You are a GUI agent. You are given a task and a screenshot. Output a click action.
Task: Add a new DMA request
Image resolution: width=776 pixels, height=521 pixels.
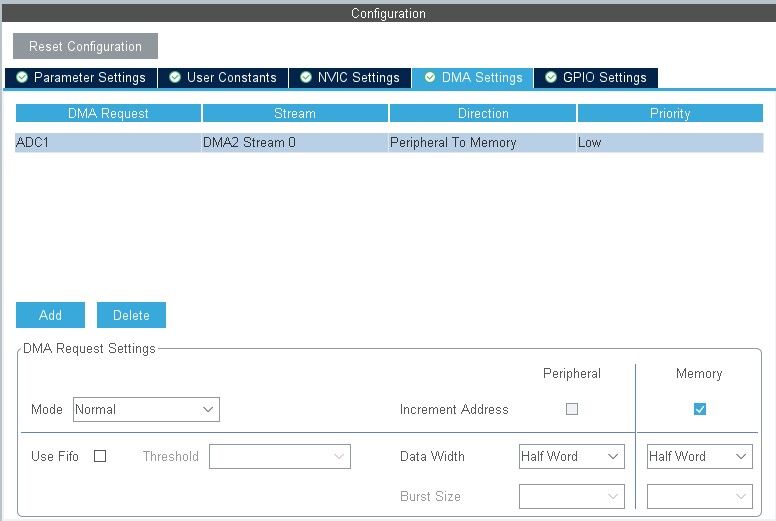[x=50, y=315]
